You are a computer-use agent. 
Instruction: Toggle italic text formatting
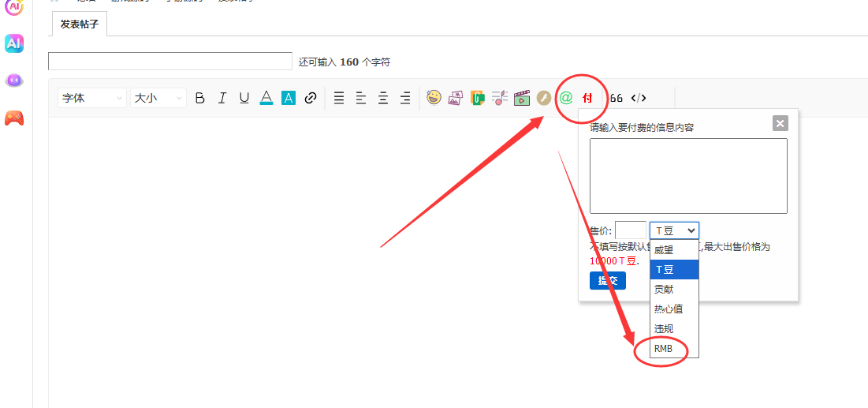(x=222, y=98)
